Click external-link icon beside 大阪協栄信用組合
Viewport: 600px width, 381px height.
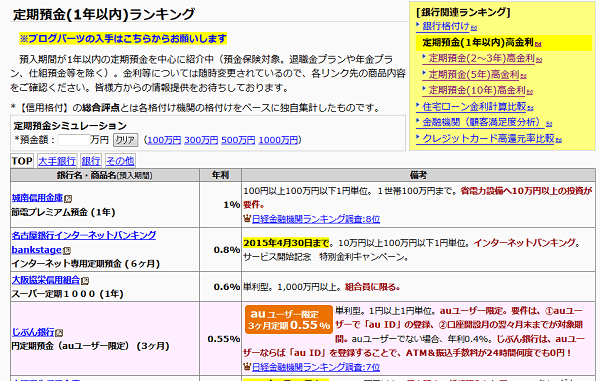(85, 281)
